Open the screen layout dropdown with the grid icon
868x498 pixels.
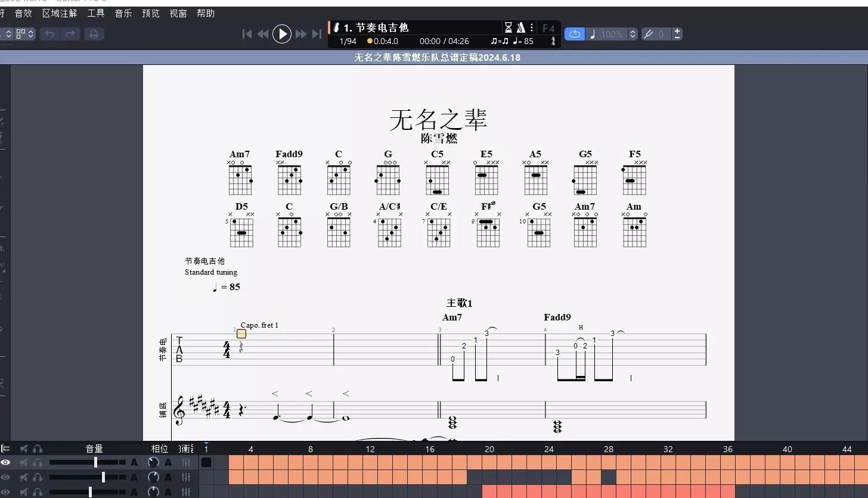25,34
